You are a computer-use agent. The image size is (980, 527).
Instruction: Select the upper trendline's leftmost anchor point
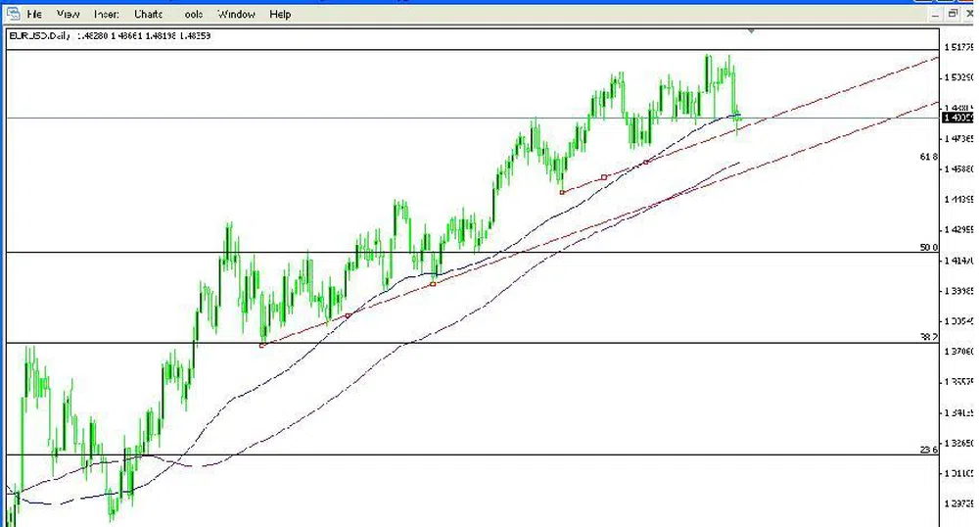(x=562, y=192)
